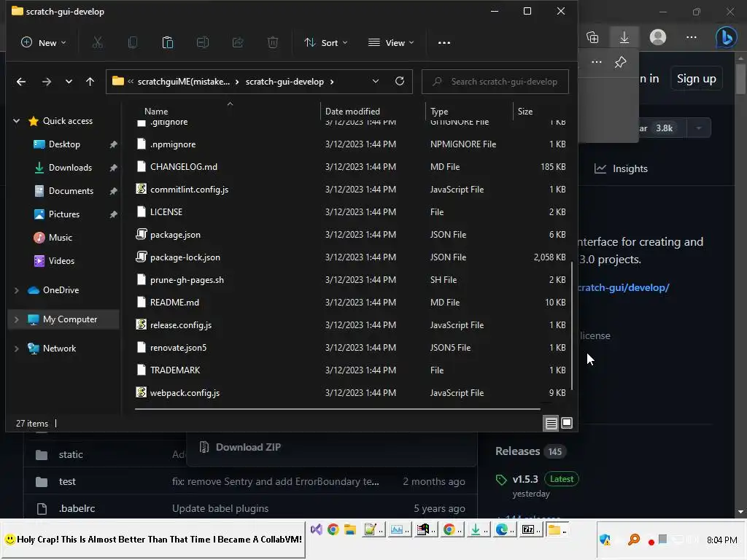
Task: Sort by Type column header
Action: (439, 112)
